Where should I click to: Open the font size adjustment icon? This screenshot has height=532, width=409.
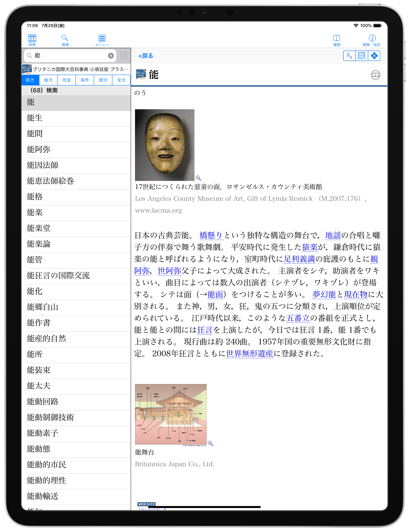click(349, 56)
